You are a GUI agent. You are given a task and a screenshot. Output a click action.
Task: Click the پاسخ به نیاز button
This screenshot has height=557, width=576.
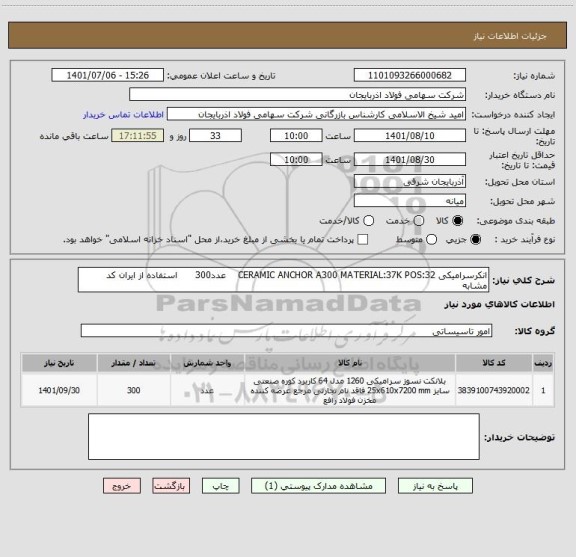pos(435,486)
